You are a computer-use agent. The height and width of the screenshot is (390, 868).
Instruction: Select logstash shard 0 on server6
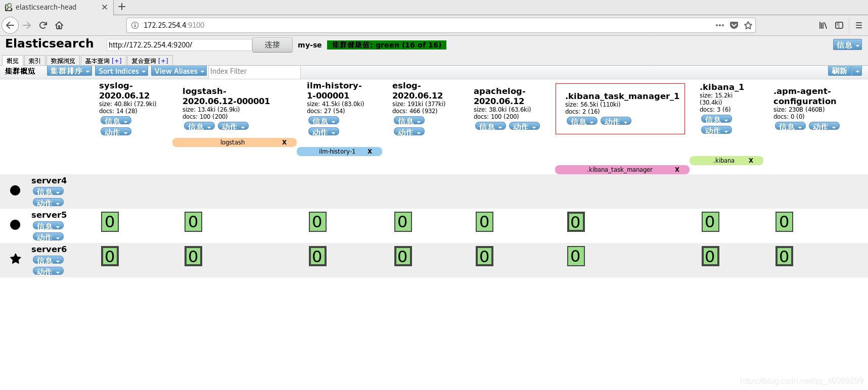pyautogui.click(x=193, y=256)
